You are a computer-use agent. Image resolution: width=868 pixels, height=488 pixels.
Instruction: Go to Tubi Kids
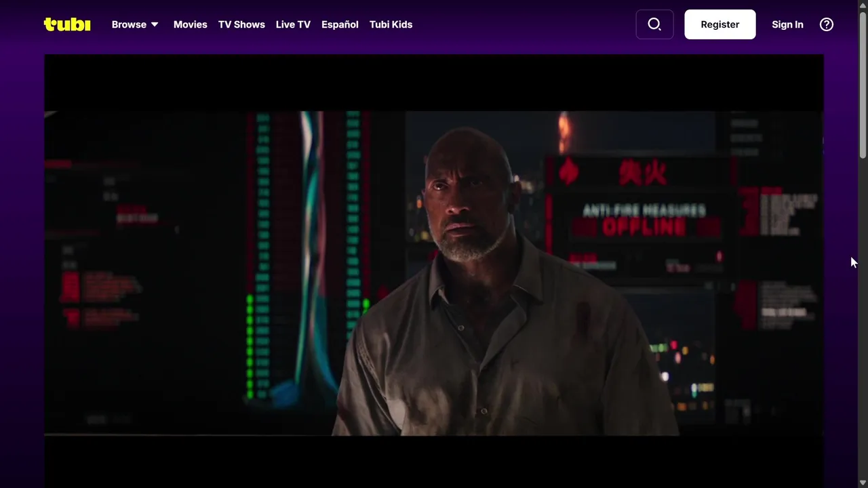[391, 24]
